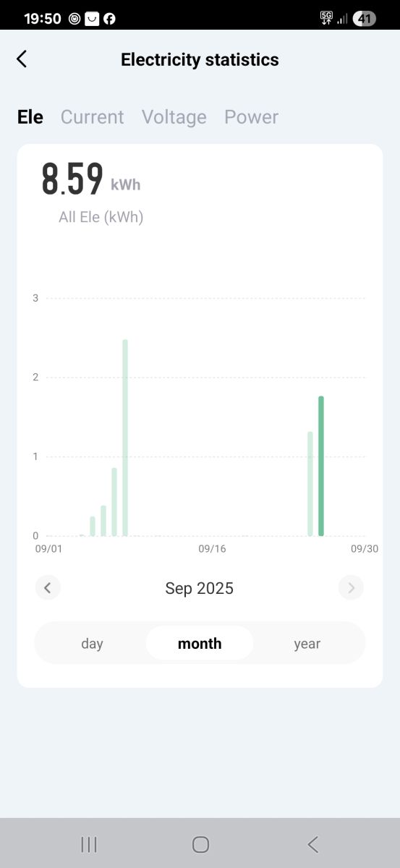Tap the highlighted dark green bar
This screenshot has height=868, width=400.
[x=321, y=467]
